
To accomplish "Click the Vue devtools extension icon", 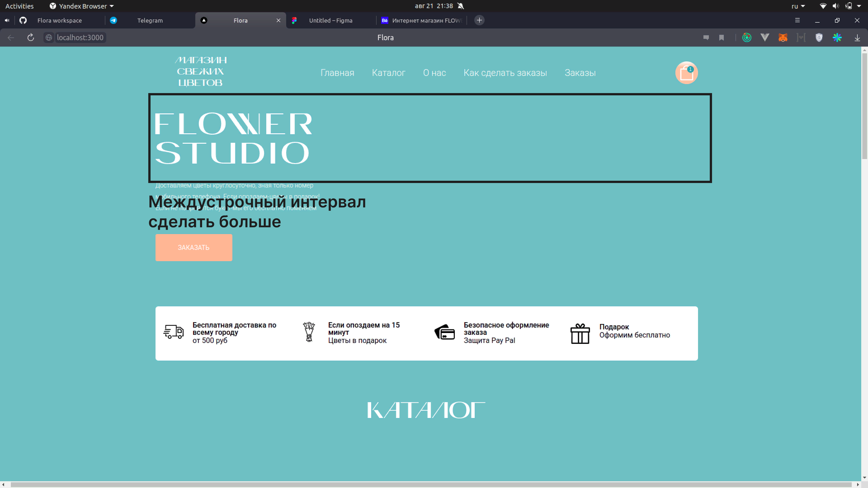I will tap(764, 37).
